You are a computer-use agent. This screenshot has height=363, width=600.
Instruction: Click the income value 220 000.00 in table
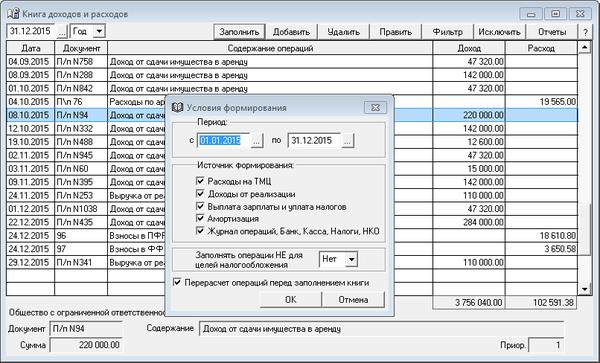(483, 115)
